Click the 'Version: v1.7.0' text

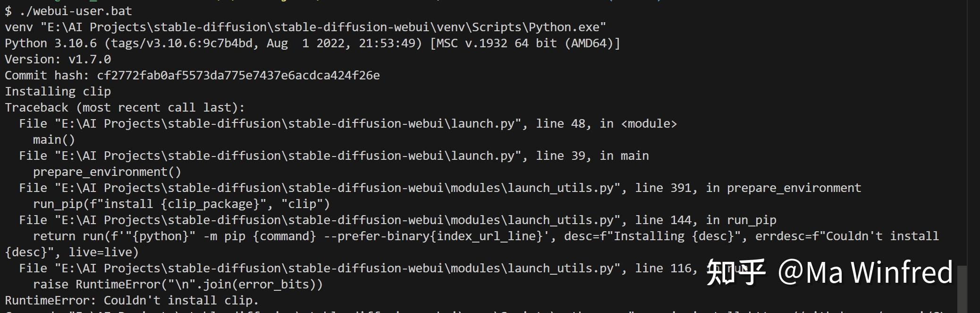click(58, 60)
